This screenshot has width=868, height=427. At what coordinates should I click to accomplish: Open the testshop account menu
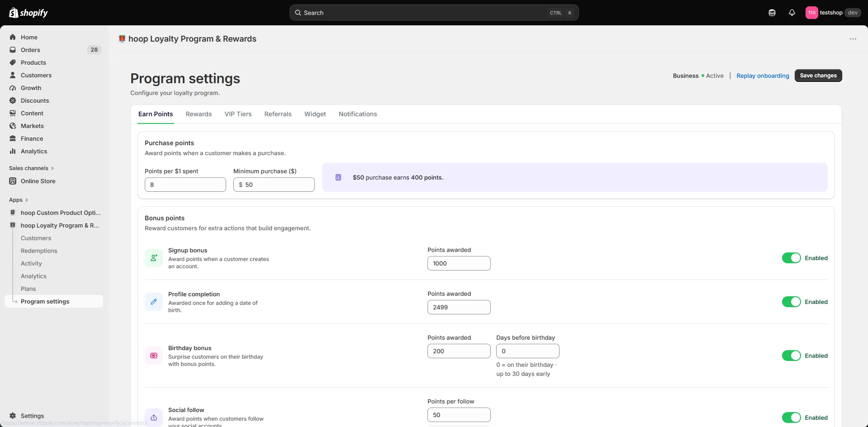(833, 13)
